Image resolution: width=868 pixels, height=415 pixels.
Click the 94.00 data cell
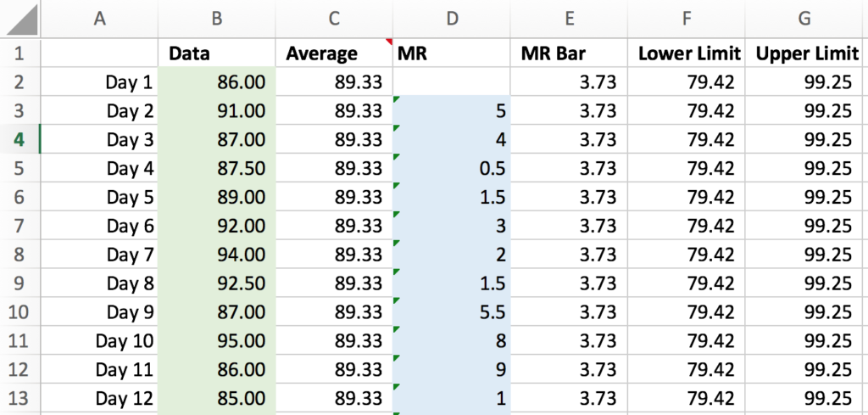coord(216,255)
